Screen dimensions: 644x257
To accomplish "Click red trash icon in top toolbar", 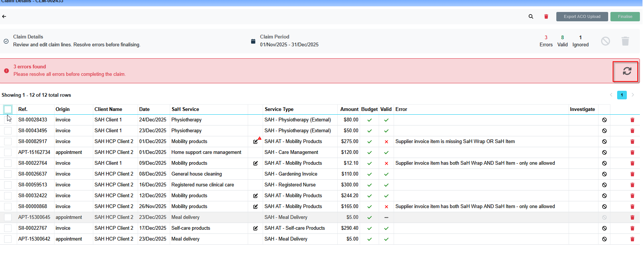I will [546, 16].
